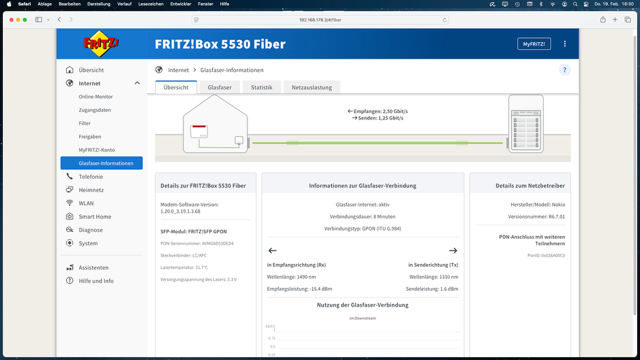Switch to the Netzauslastung tab

click(311, 87)
